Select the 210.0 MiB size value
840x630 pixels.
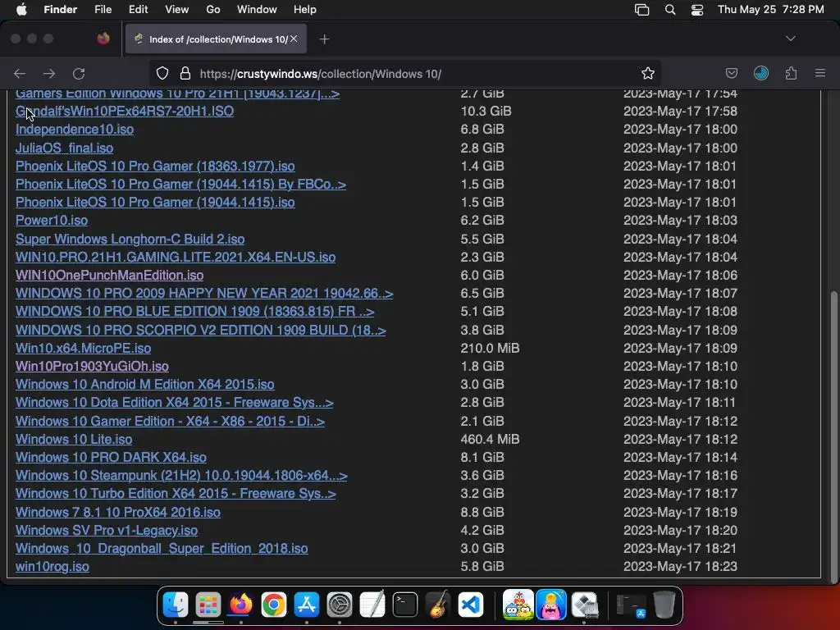[x=490, y=348]
